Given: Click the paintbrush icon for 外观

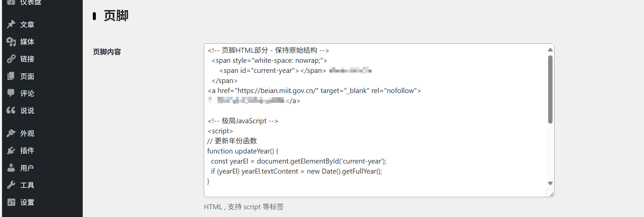Looking at the screenshot, I should [11, 133].
